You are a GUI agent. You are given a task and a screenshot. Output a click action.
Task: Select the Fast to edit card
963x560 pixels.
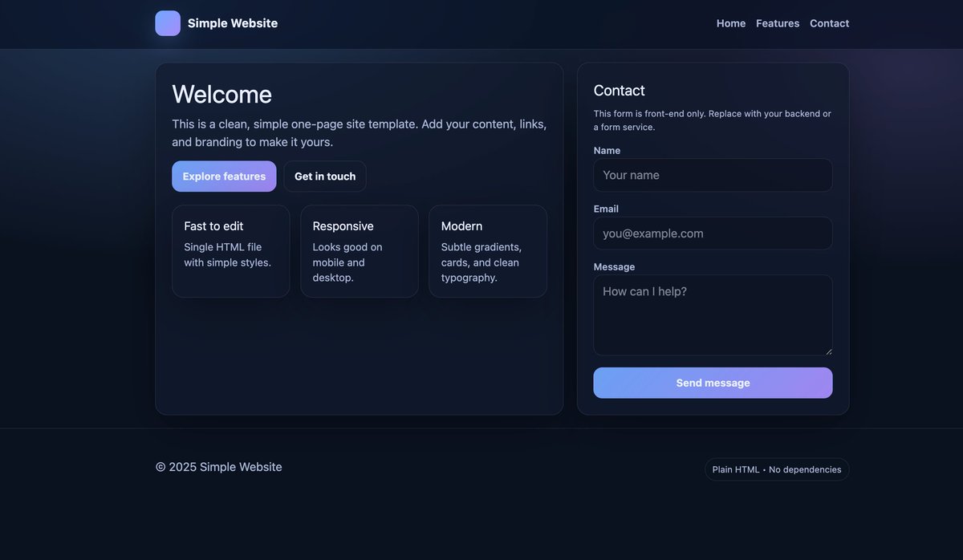click(231, 251)
